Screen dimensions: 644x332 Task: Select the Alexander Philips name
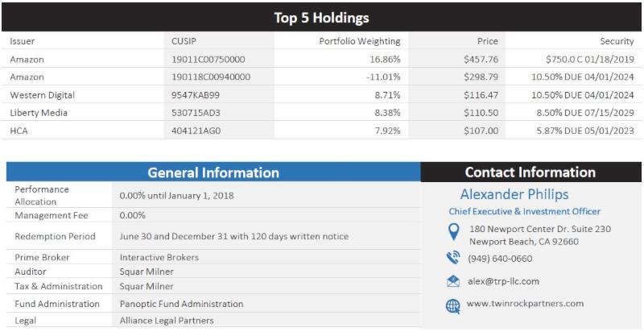[x=514, y=194]
